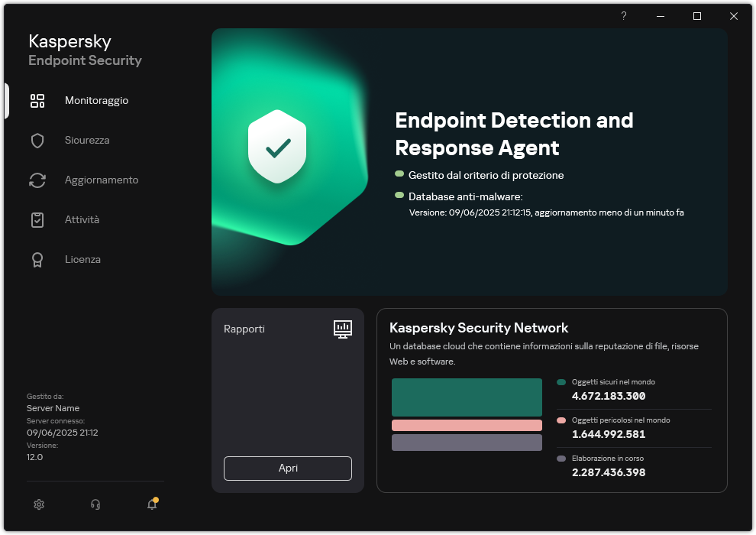Screen dimensions: 756x535
Task: Show notifications with the bell icon
Action: click(x=152, y=504)
